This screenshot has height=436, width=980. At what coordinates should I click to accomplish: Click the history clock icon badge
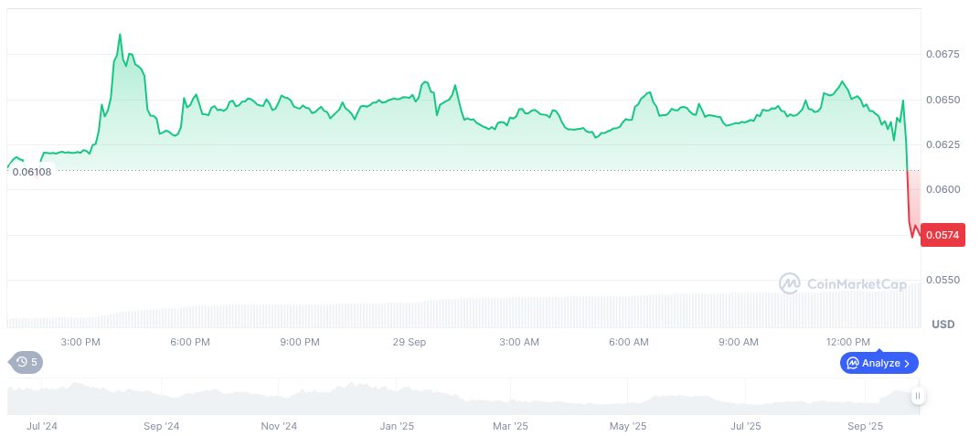click(26, 362)
